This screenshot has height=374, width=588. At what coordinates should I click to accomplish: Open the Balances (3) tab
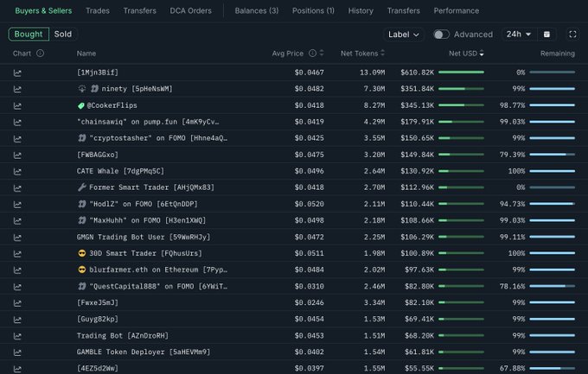pyautogui.click(x=257, y=11)
